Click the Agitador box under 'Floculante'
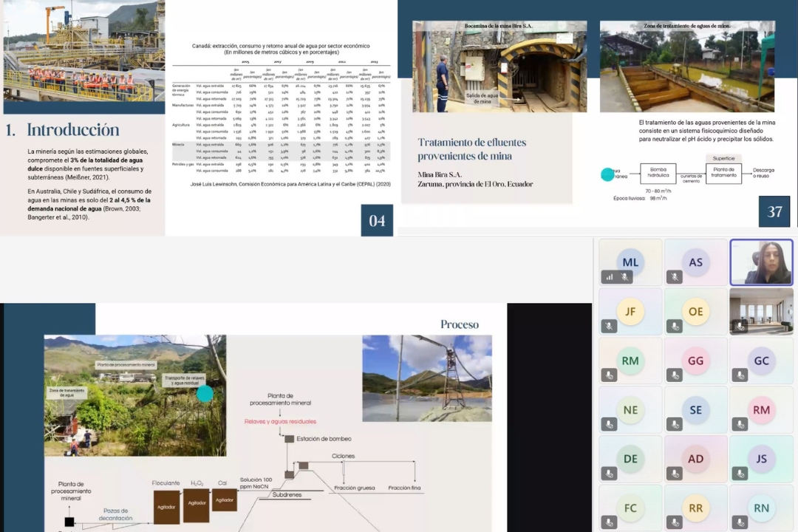Viewport: 798px width, 532px height. pos(166,507)
